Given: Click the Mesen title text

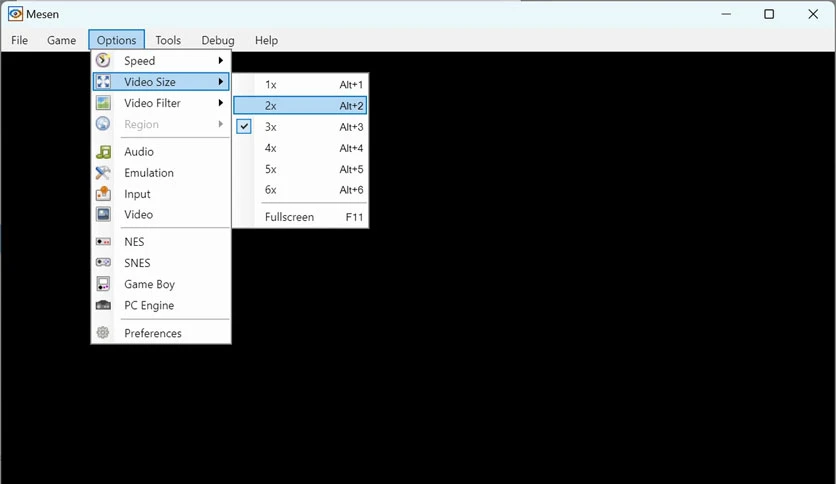Looking at the screenshot, I should 42,14.
